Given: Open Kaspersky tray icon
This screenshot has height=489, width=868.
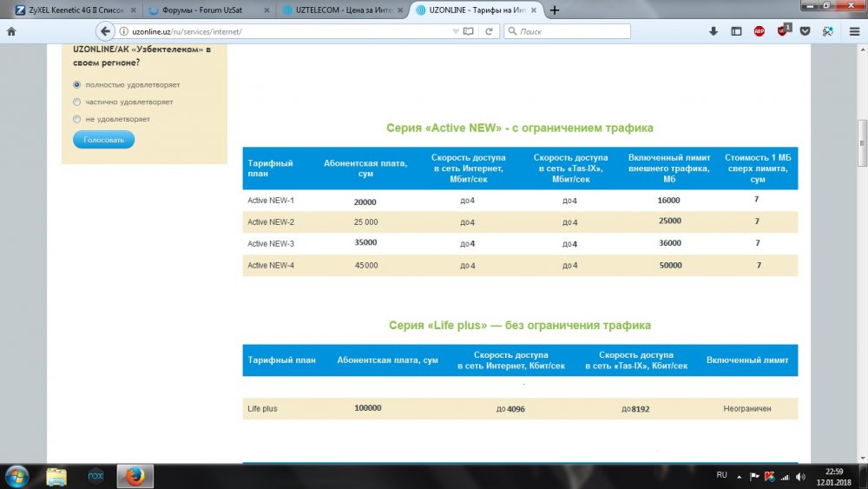Looking at the screenshot, I should tap(769, 476).
